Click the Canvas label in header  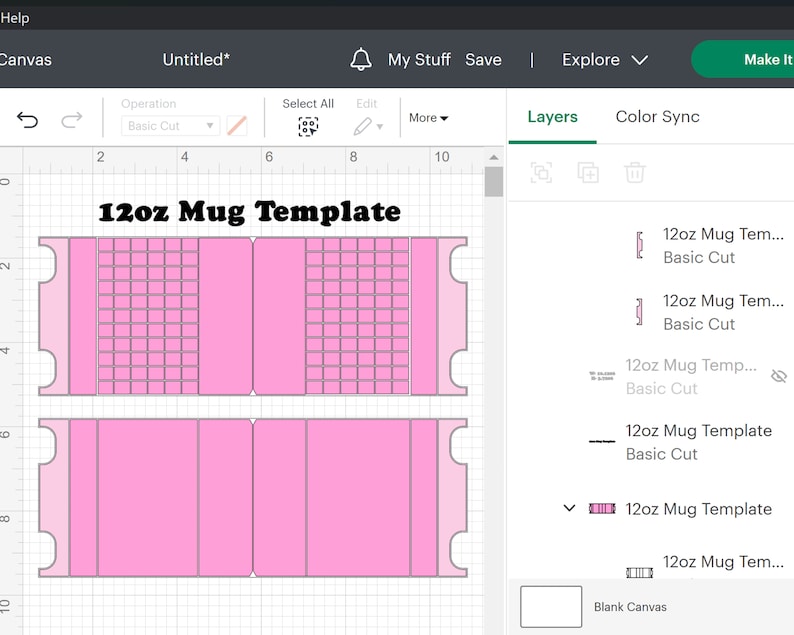[x=25, y=60]
